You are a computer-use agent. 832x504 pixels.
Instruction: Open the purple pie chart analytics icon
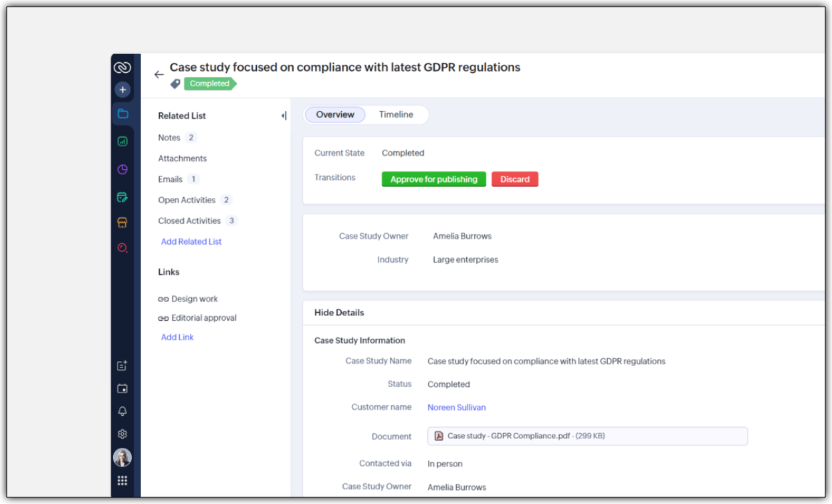coord(122,169)
